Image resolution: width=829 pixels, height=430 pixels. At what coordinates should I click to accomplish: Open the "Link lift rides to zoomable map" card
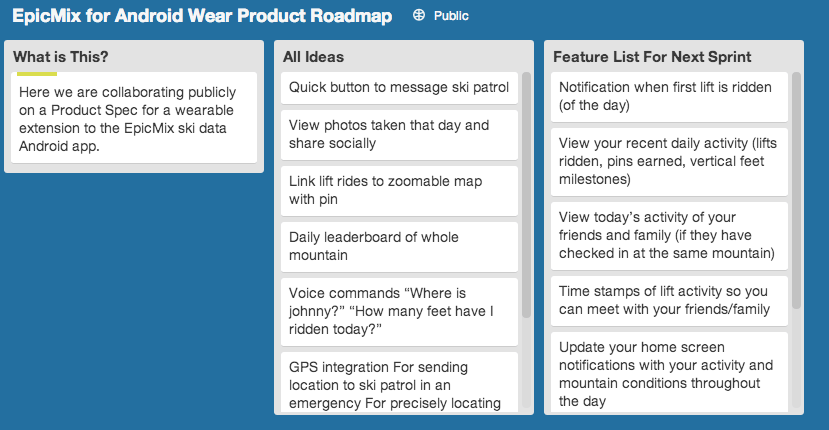(399, 191)
